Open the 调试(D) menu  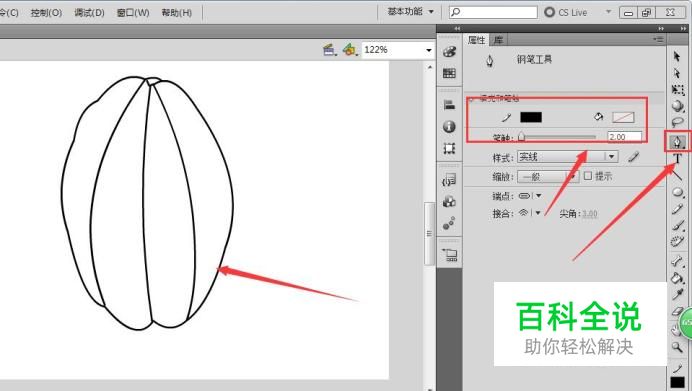(x=89, y=12)
